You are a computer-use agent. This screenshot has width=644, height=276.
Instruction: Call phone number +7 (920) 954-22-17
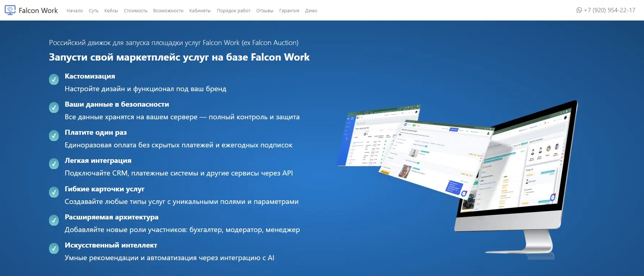point(609,10)
